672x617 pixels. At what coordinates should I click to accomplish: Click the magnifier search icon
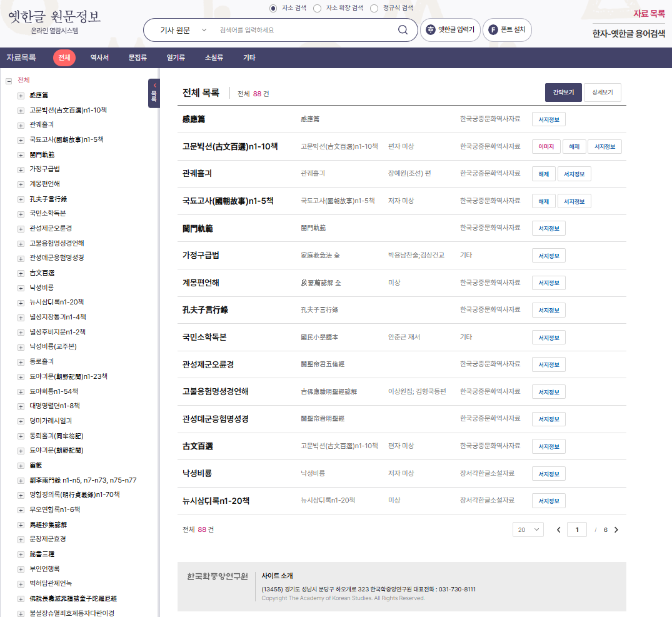click(403, 29)
